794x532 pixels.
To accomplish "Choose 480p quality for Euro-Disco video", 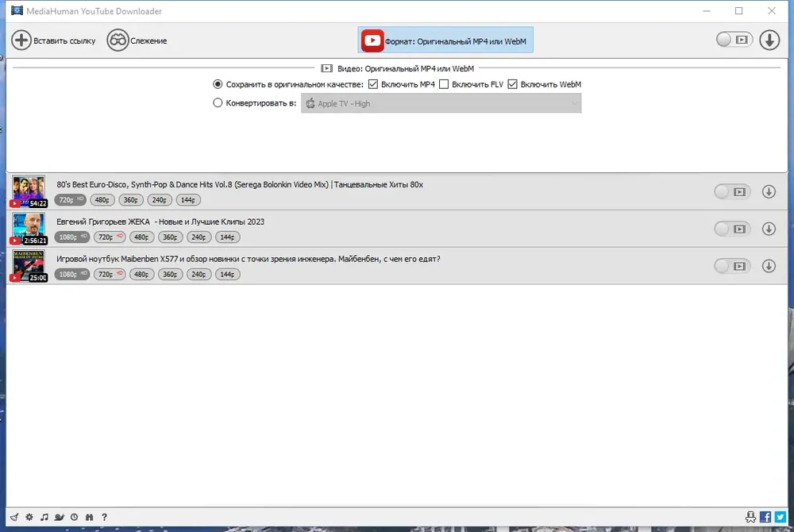I will click(x=102, y=200).
